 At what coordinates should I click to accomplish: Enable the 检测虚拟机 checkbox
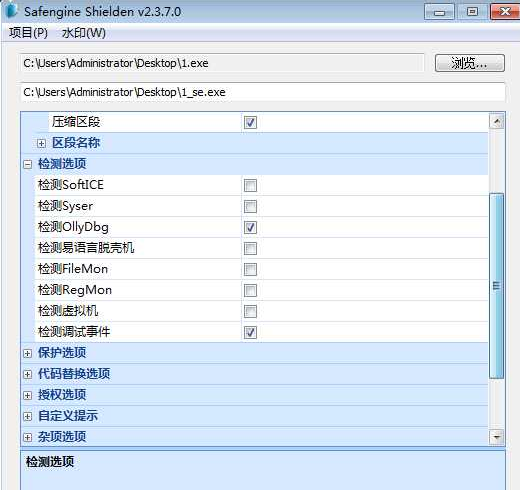pyautogui.click(x=250, y=311)
